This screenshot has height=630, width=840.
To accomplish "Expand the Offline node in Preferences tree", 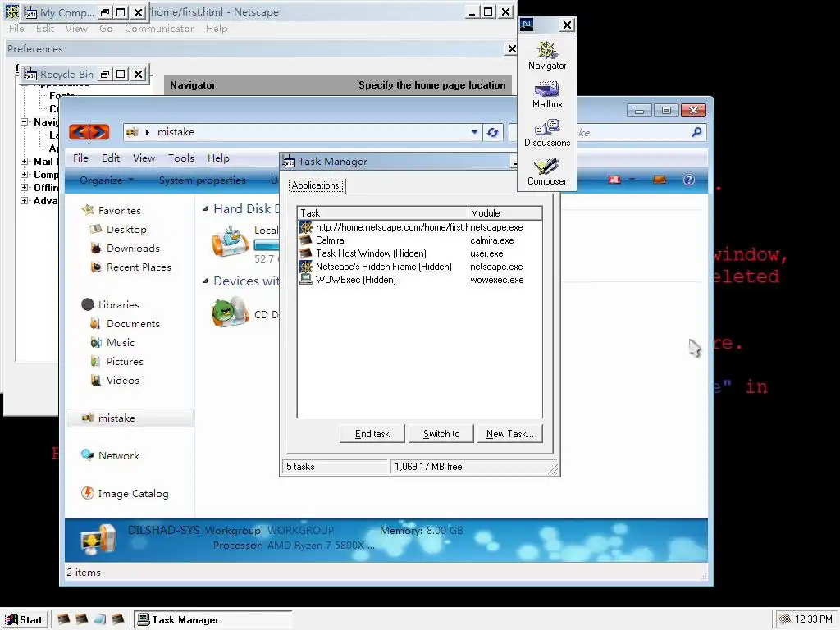I will pyautogui.click(x=24, y=188).
